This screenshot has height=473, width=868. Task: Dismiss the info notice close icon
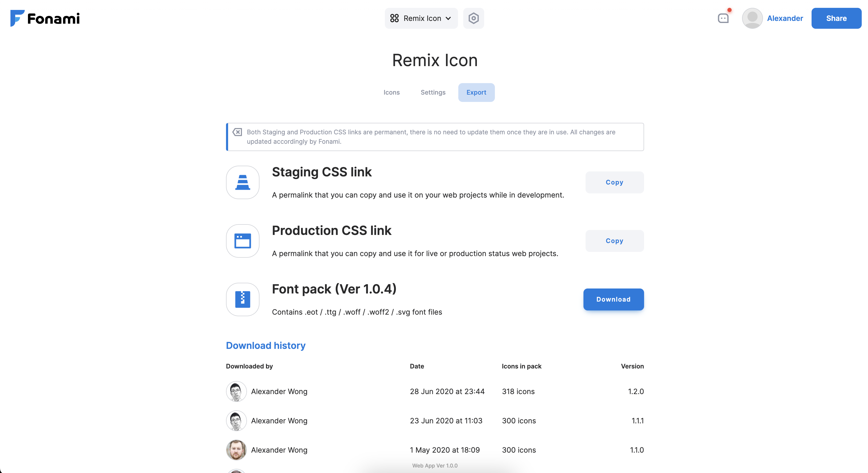tap(237, 132)
